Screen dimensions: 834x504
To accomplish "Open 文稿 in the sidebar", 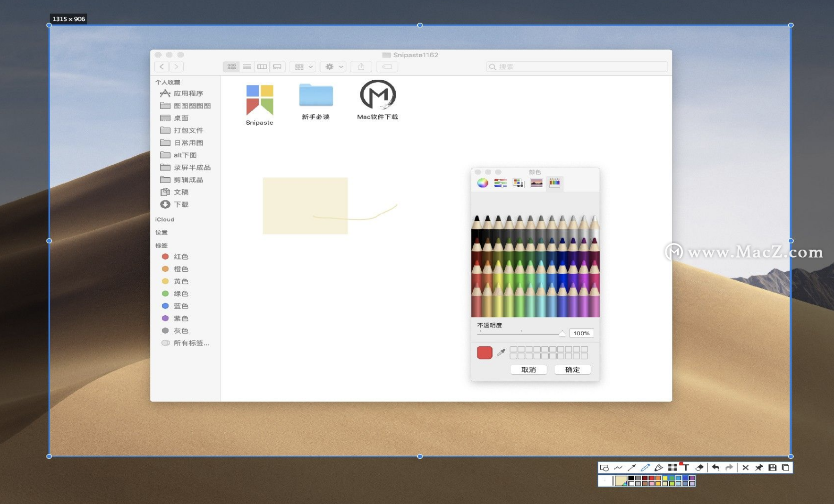I will (174, 192).
